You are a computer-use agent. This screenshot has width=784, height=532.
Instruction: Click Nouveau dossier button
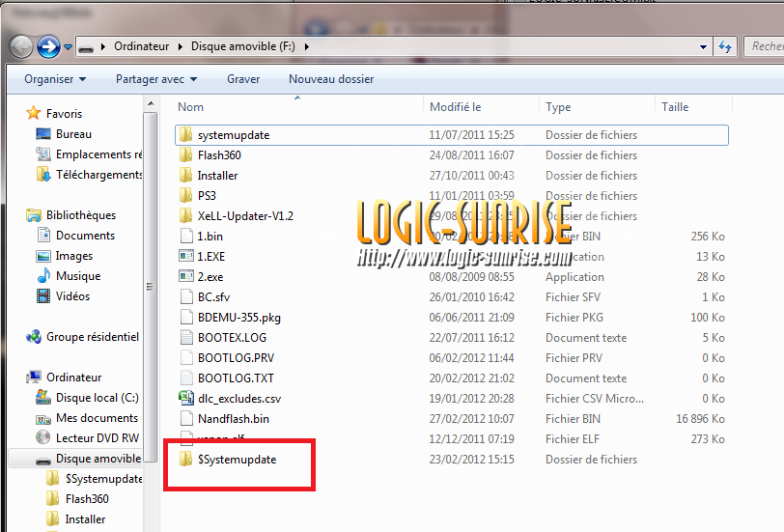pyautogui.click(x=331, y=79)
